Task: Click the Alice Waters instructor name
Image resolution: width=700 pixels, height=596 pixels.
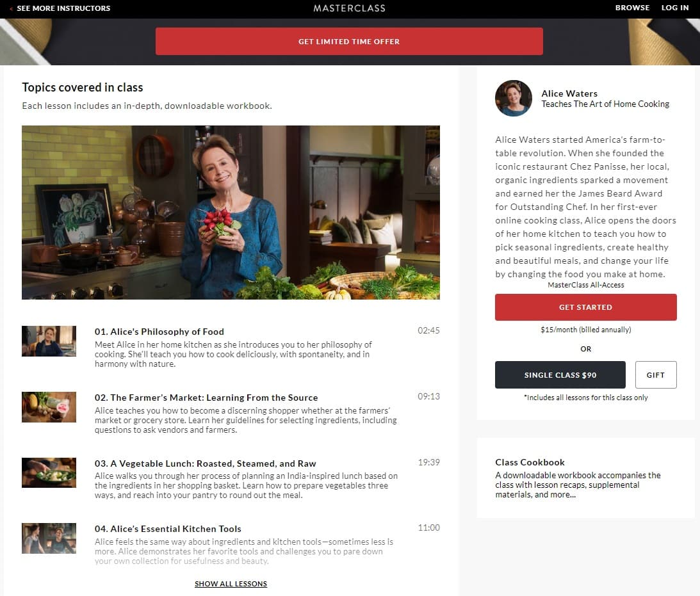Action: pyautogui.click(x=569, y=93)
